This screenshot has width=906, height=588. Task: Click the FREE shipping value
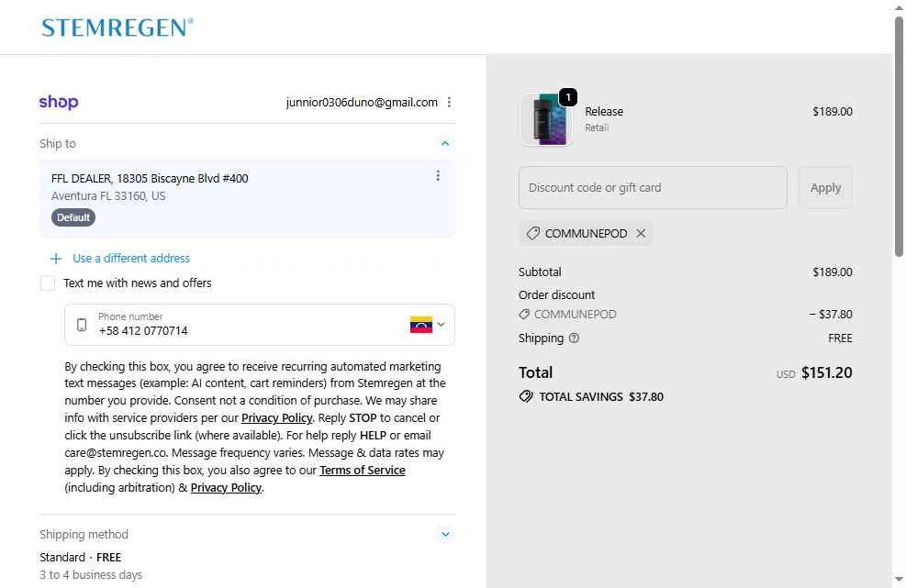click(840, 338)
